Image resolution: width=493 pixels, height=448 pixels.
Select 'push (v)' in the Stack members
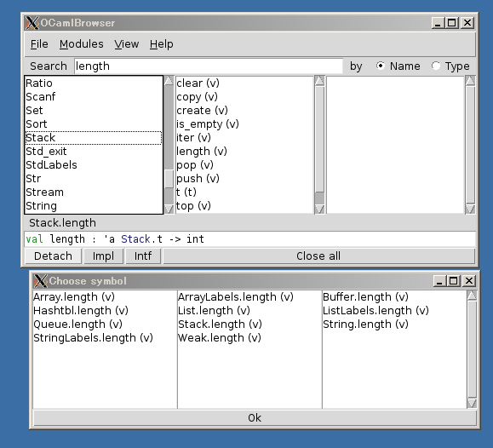tap(244, 179)
